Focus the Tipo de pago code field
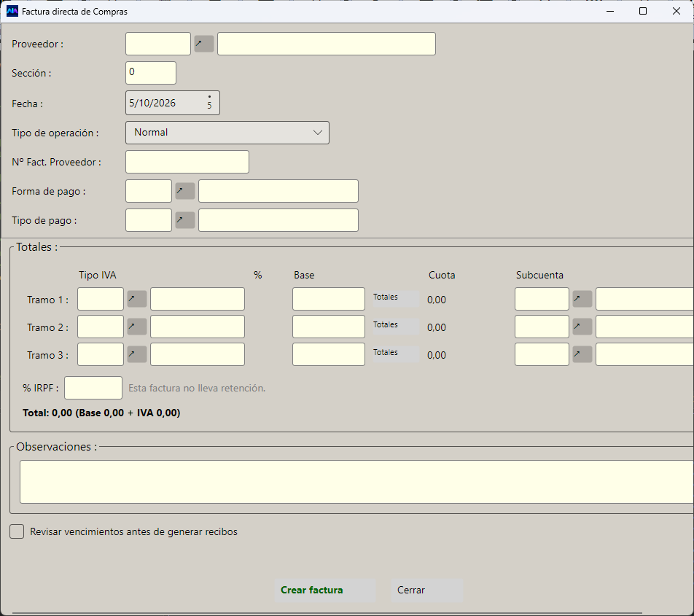Viewport: 694px width, 616px height. click(x=149, y=220)
